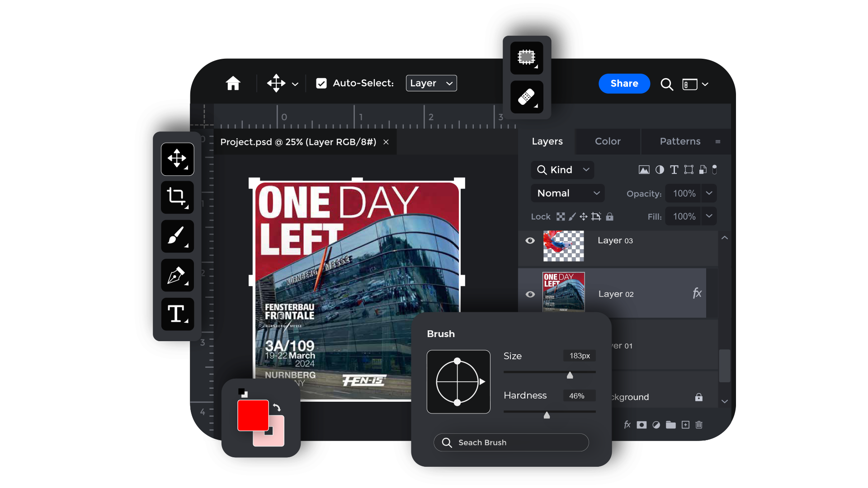Image resolution: width=868 pixels, height=488 pixels.
Task: Open the Nomal blend mode dropdown
Action: pos(568,193)
